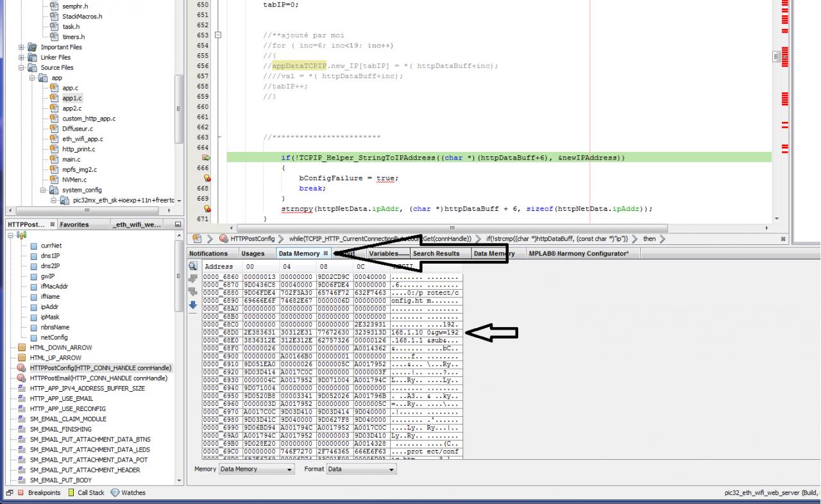Click HTTPPostConfig in the breadcrumb bar

253,239
